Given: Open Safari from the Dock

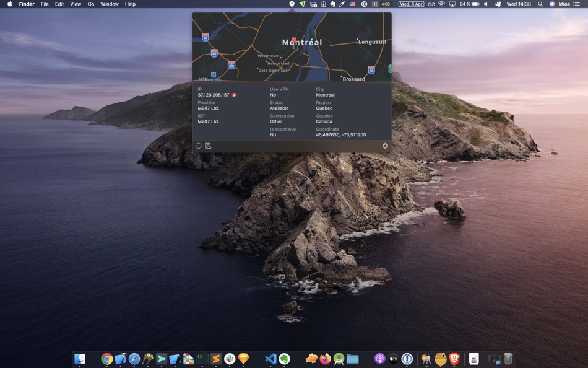Looking at the screenshot, I should pyautogui.click(x=134, y=359).
